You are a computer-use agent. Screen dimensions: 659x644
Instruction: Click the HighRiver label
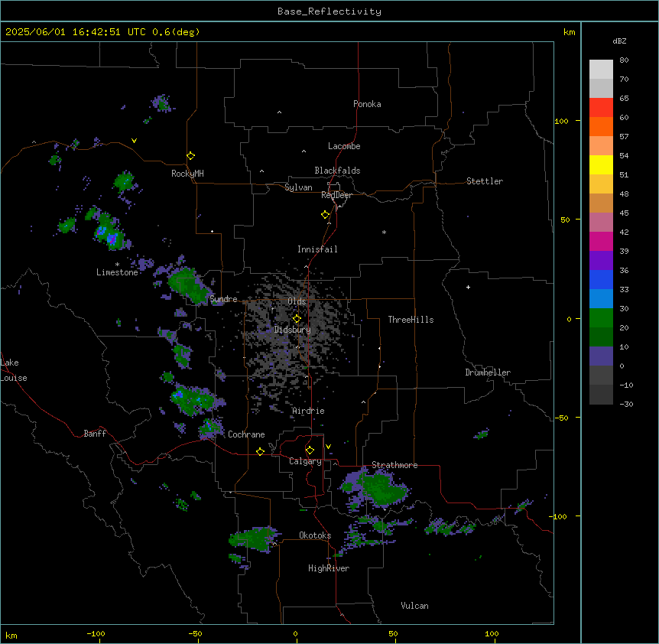coord(329,568)
